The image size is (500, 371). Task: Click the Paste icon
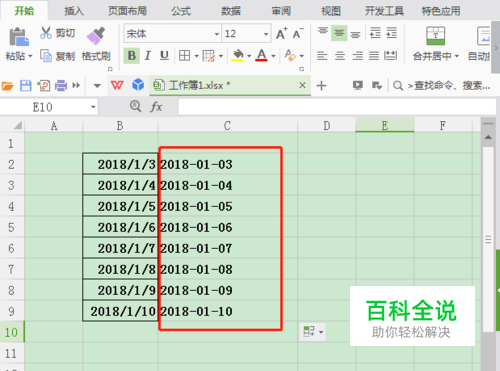[18, 37]
